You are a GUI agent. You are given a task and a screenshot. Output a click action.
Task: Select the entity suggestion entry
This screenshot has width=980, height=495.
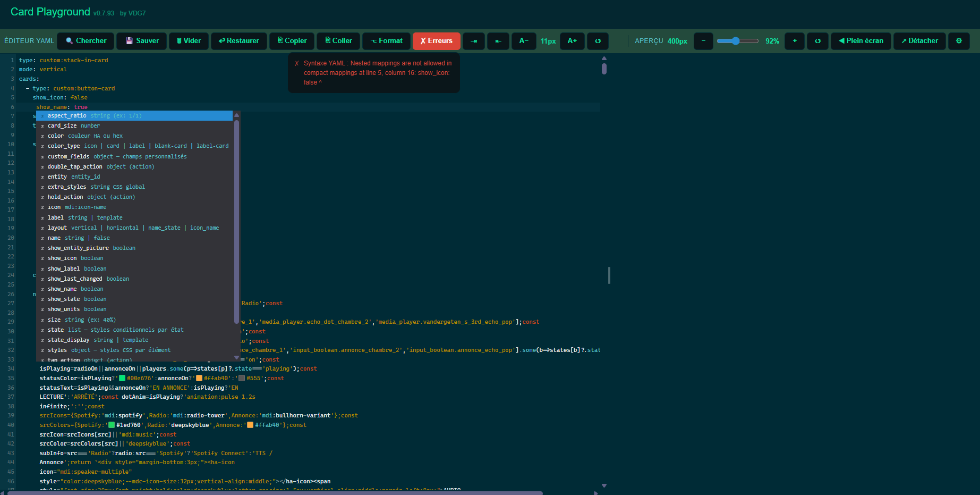(57, 177)
